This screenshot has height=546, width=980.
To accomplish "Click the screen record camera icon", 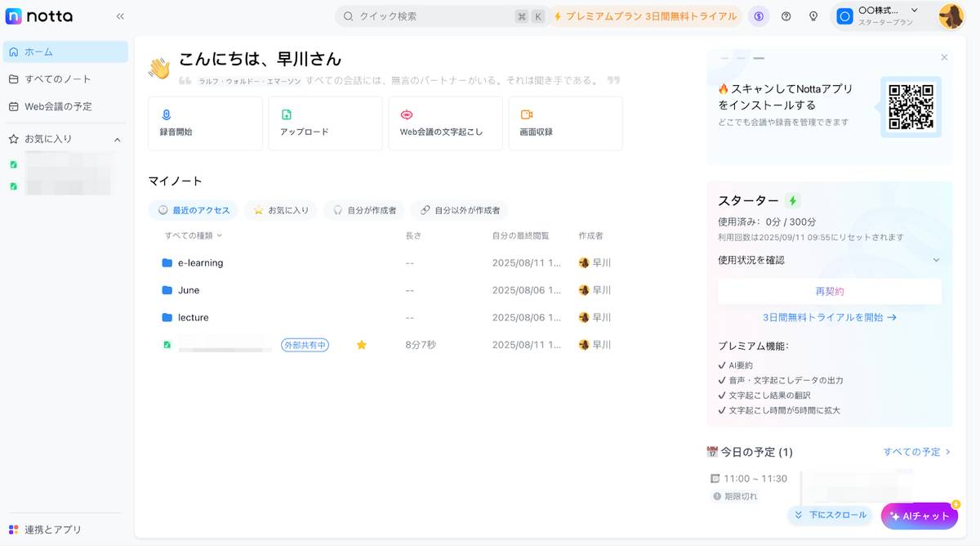I will tap(527, 114).
